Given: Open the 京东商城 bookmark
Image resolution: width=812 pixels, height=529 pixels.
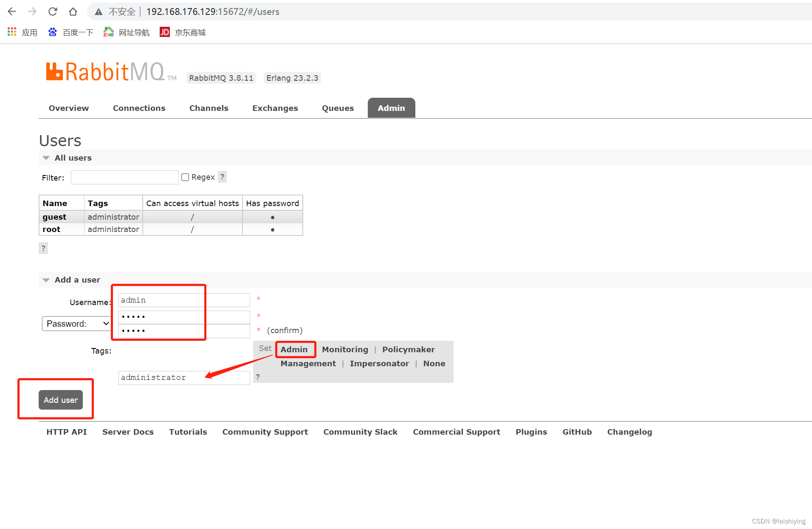Looking at the screenshot, I should tap(183, 32).
